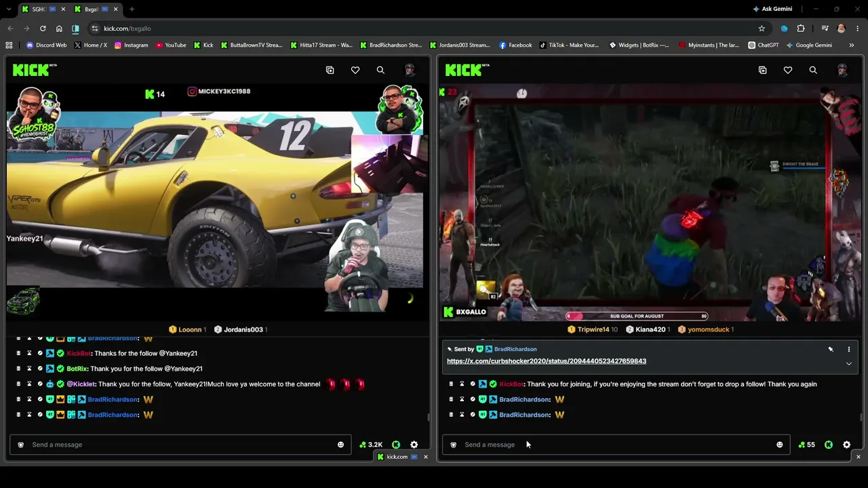Open the Apps grid in the bookmarks bar
The height and width of the screenshot is (488, 868).
[9, 45]
